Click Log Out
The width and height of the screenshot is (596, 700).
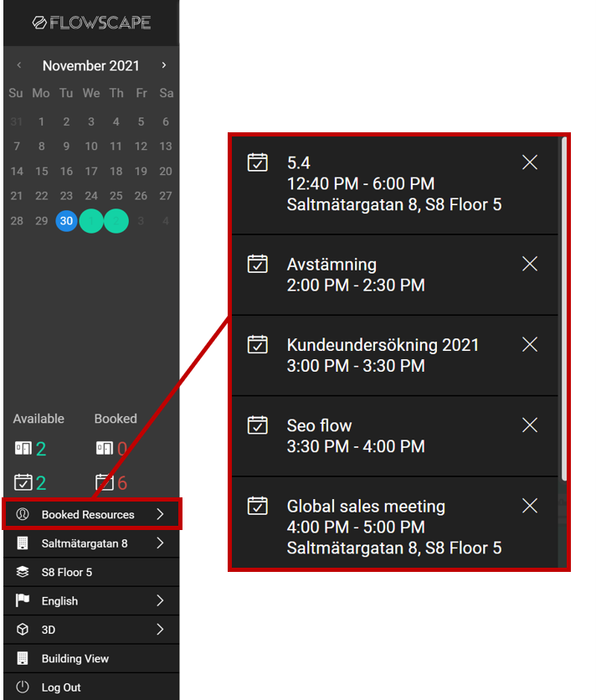coord(91,687)
